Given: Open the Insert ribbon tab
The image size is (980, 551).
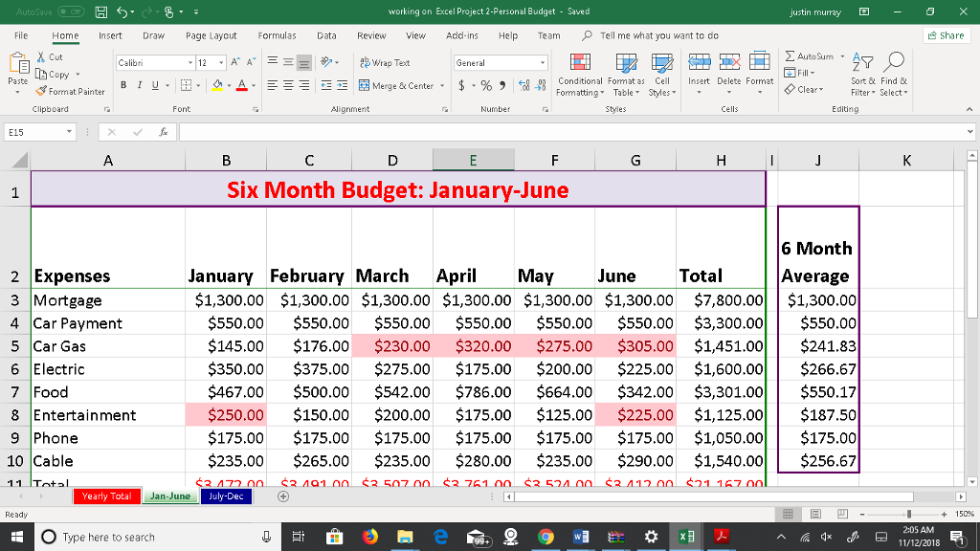Looking at the screenshot, I should click(x=110, y=35).
